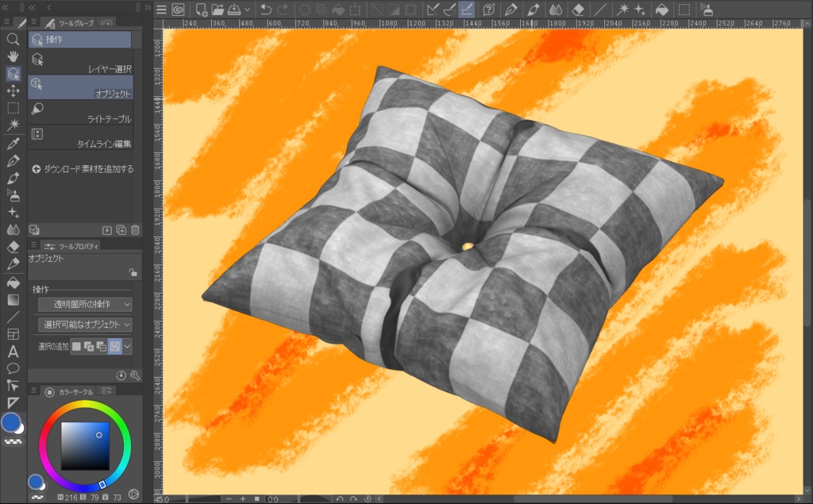Select the Text tool
The height and width of the screenshot is (504, 813).
tap(13, 352)
